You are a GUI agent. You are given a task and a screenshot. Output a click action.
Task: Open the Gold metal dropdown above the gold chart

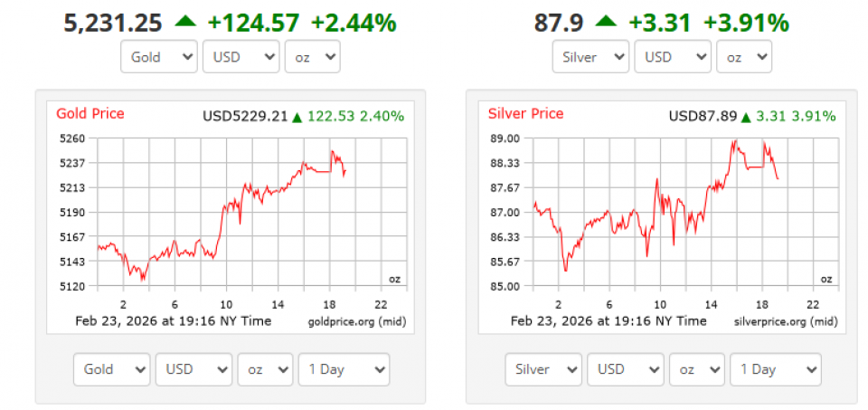click(x=159, y=57)
